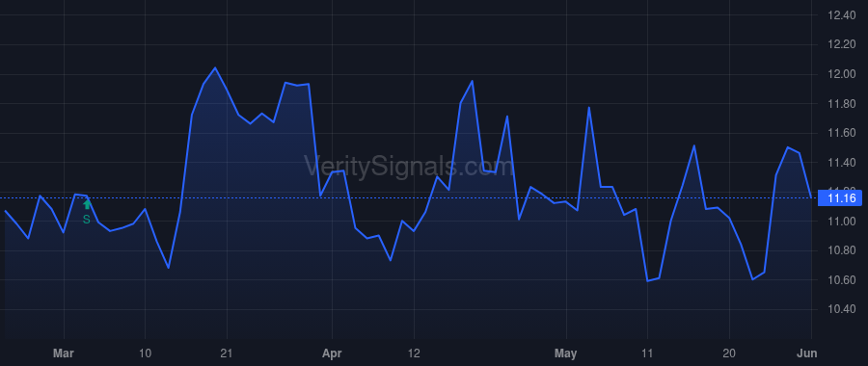Click the 10.40 price axis label
Viewport: 868px width, 366px height.
click(x=841, y=309)
